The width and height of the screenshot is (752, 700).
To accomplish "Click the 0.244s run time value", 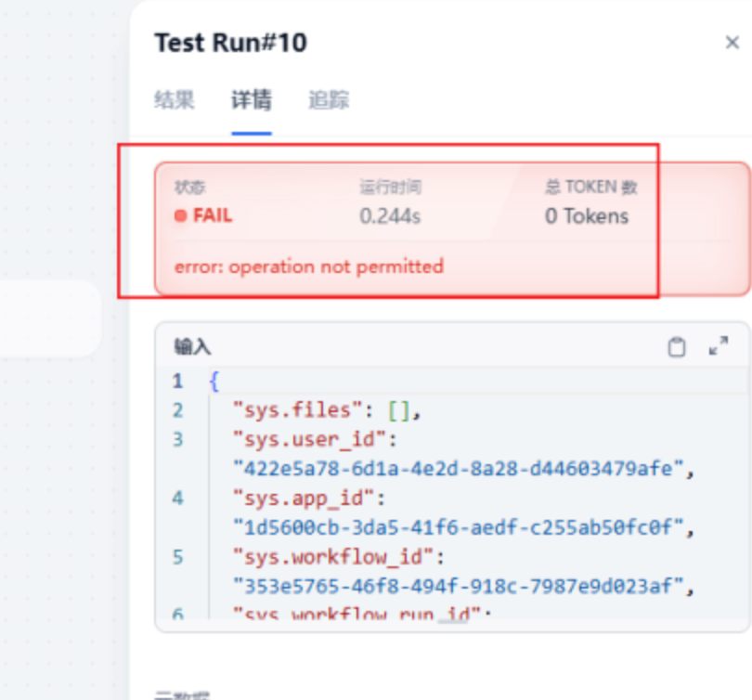I will coord(390,216).
